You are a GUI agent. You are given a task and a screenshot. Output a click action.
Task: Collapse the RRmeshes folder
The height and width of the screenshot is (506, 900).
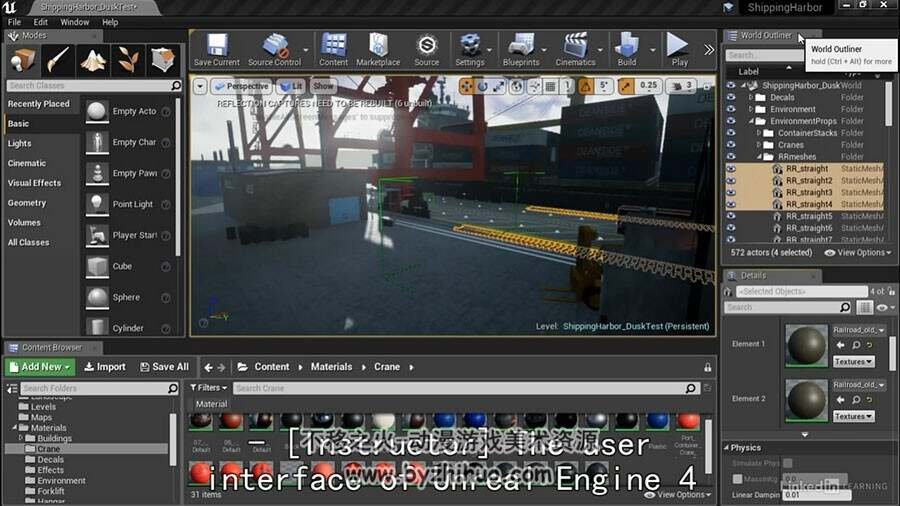(x=759, y=157)
